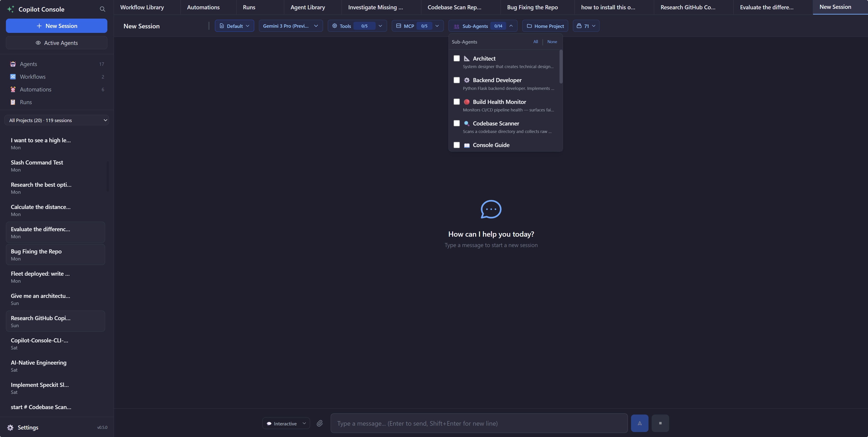Select the Agents icon in the sidebar

pos(13,64)
